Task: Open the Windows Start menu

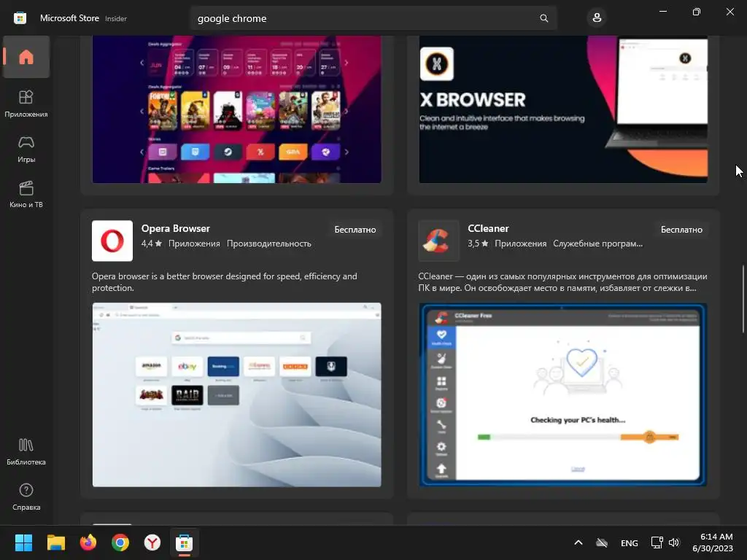Action: click(x=23, y=542)
